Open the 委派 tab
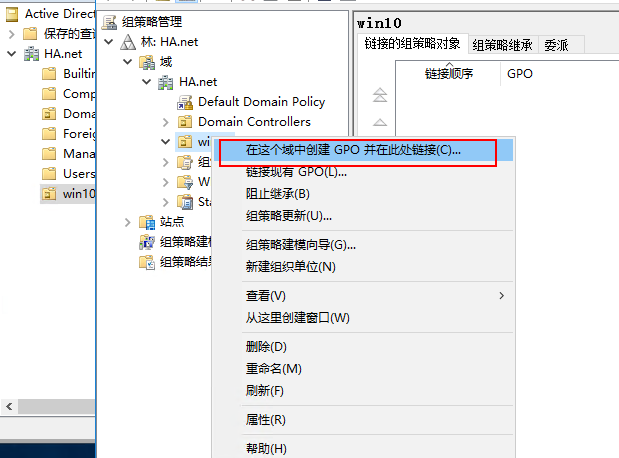 (555, 44)
